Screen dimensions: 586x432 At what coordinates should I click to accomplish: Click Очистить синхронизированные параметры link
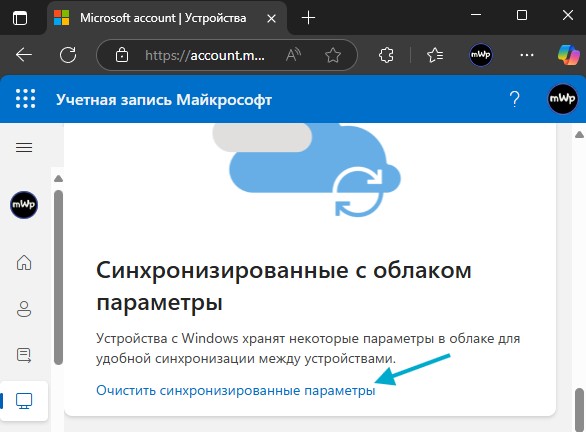[x=235, y=391]
